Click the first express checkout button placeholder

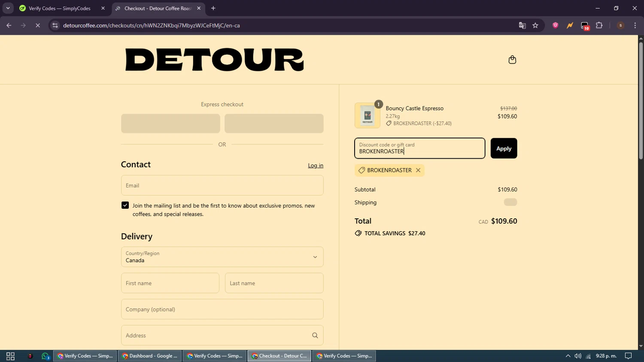coord(170,124)
